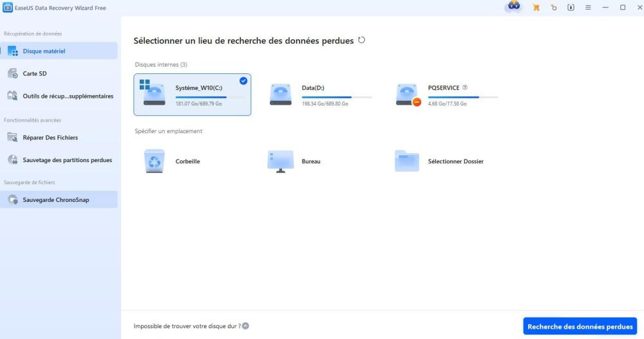Viewport: 644px width, 339px height.
Task: Click the download/import icon in title bar
Action: click(x=571, y=7)
